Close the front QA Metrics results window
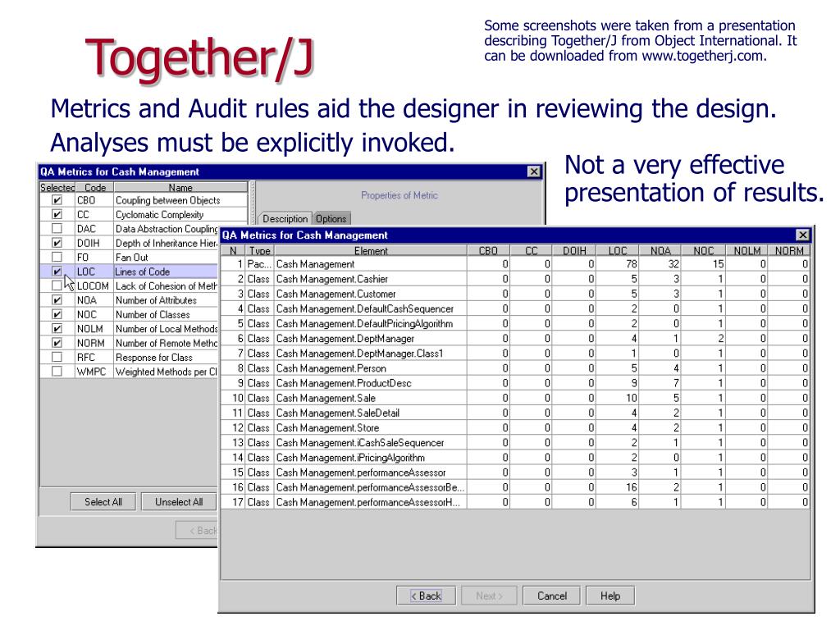Screen dimensions: 840x630 point(802,235)
